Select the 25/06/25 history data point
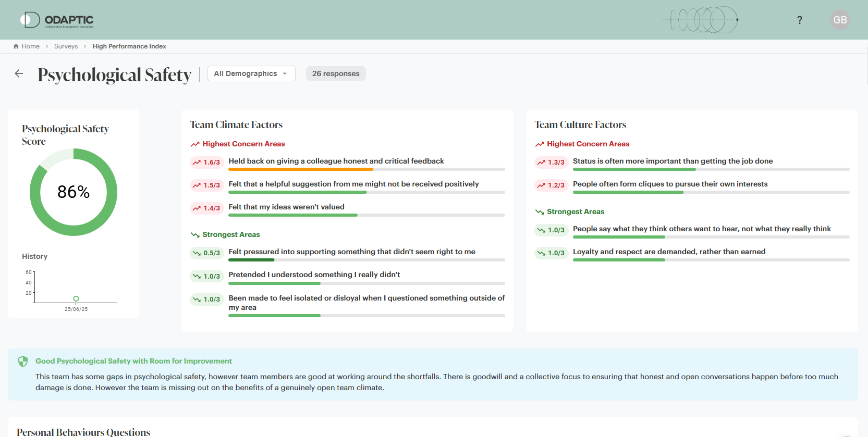The height and width of the screenshot is (437, 868). coord(76,299)
